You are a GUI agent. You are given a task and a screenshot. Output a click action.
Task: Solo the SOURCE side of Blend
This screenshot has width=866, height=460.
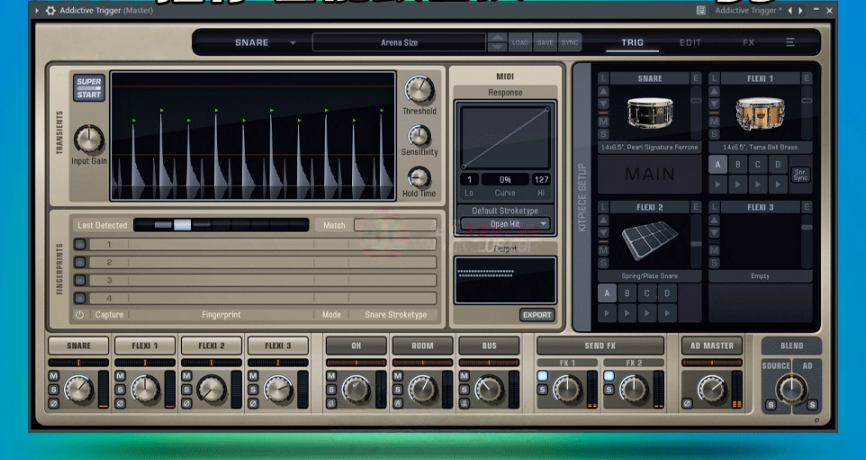click(770, 405)
